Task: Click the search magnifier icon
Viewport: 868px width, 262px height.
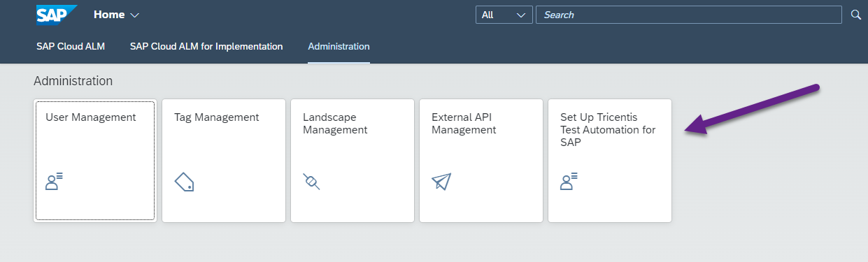Action: point(855,15)
